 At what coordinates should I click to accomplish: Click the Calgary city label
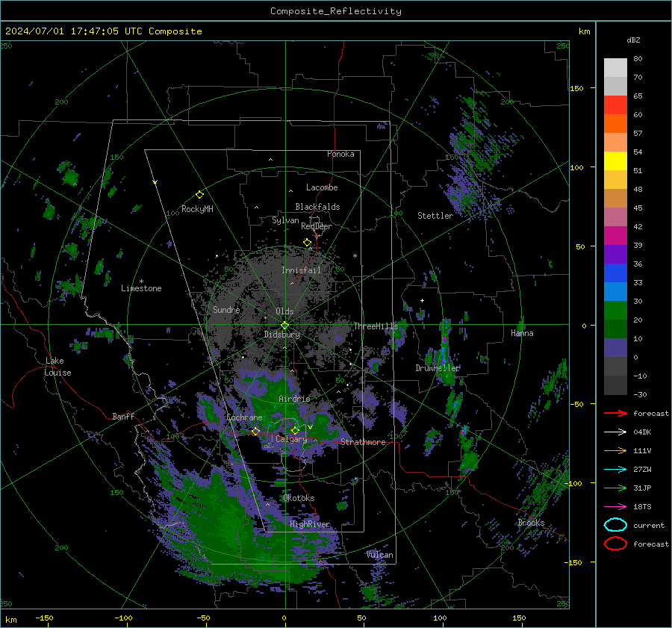click(291, 439)
